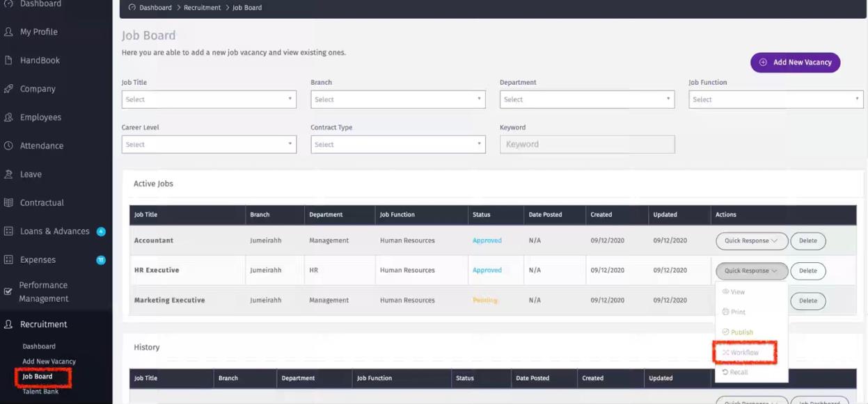Open the Contract Type filter dropdown
868x404 pixels.
[x=397, y=145]
